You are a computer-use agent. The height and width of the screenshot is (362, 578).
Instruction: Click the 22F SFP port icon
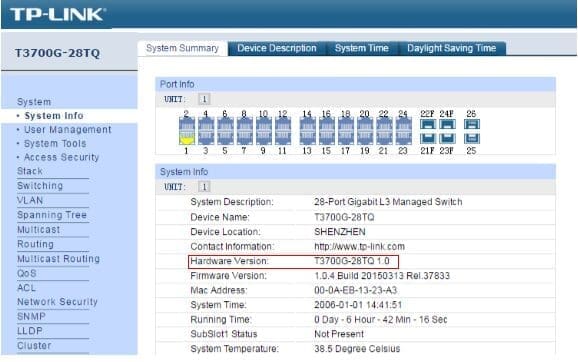pos(428,124)
